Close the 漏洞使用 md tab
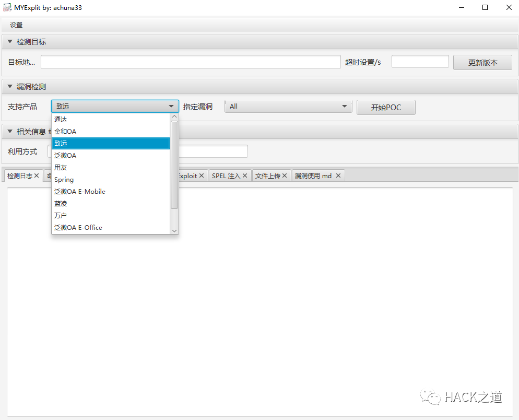The image size is (519, 420). pyautogui.click(x=338, y=176)
